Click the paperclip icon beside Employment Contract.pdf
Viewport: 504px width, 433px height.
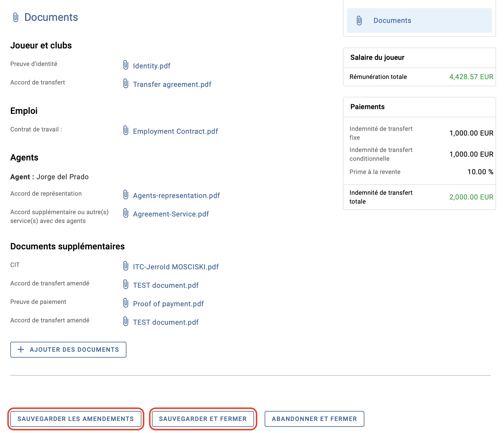click(x=126, y=131)
